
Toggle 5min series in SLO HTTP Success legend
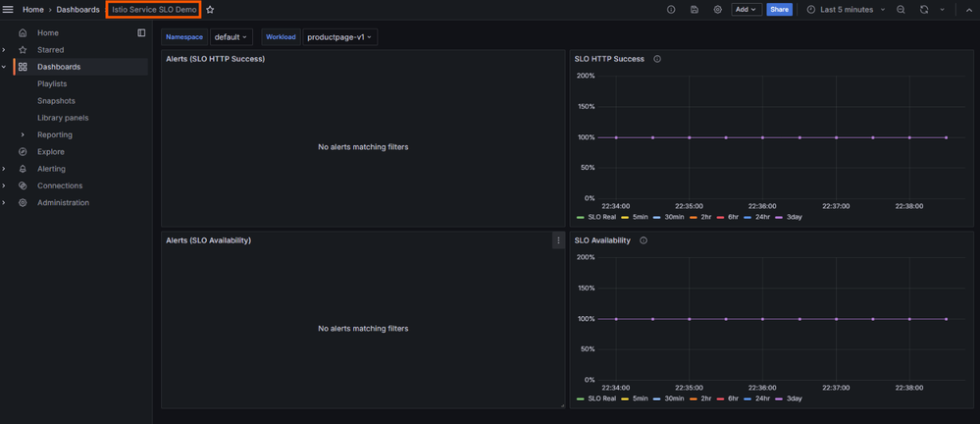pos(640,217)
